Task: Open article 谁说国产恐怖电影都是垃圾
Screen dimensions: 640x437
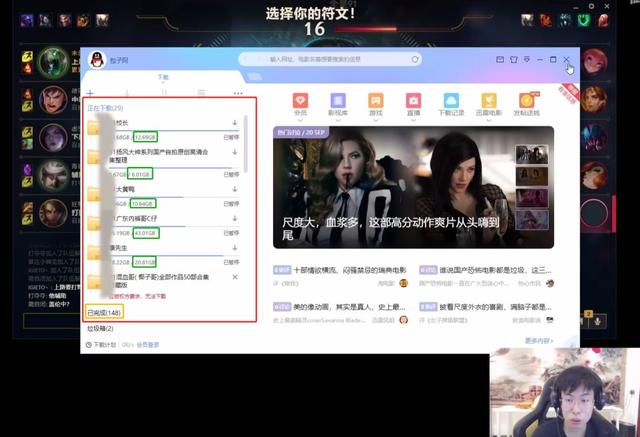Action: 496,270
